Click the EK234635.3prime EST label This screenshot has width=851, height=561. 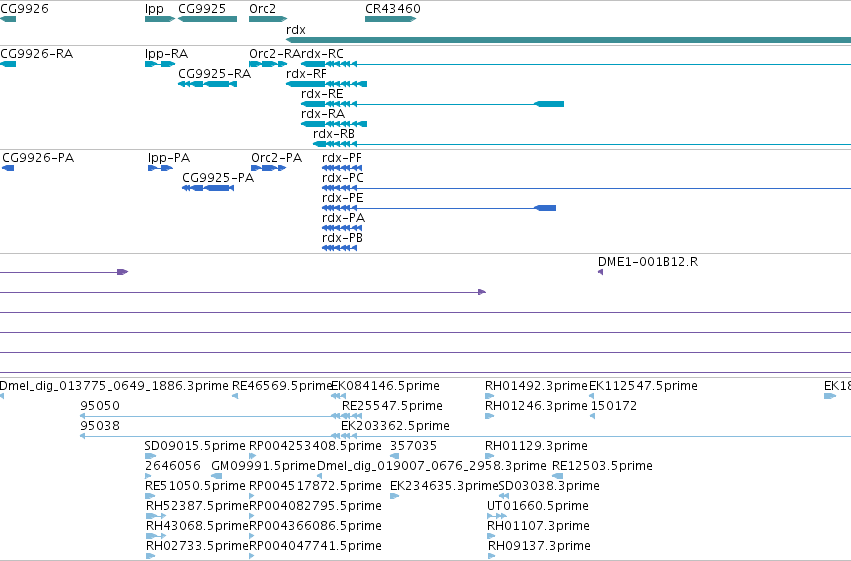(x=444, y=486)
